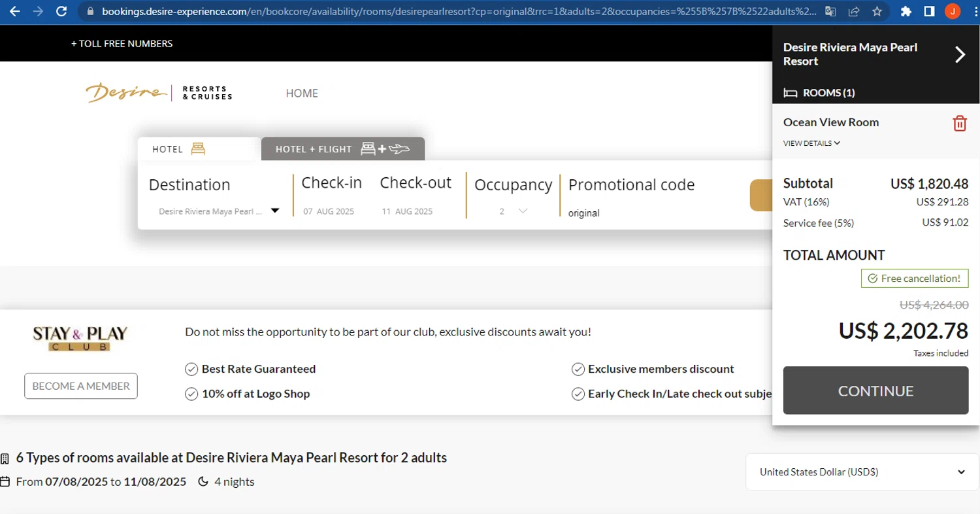Click the Best Rate Guaranteed benefit

click(250, 369)
